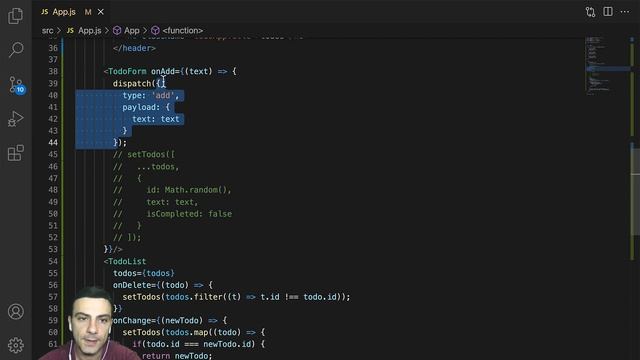Open the Accounts menu

coord(16,311)
